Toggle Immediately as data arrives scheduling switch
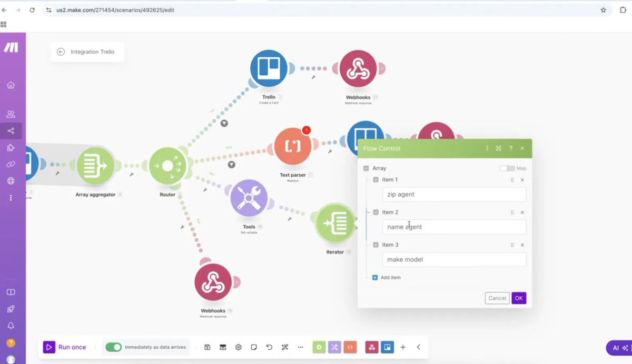Viewport: 632px width, 364px height. tap(113, 347)
